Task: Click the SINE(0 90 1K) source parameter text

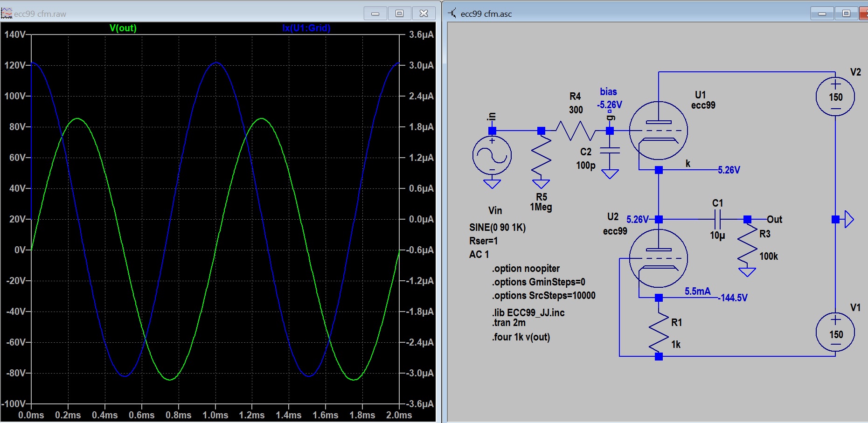Action: pyautogui.click(x=497, y=228)
